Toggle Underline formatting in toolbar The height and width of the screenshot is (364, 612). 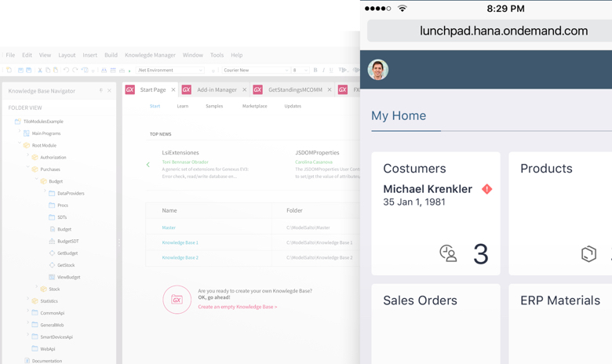(x=331, y=71)
